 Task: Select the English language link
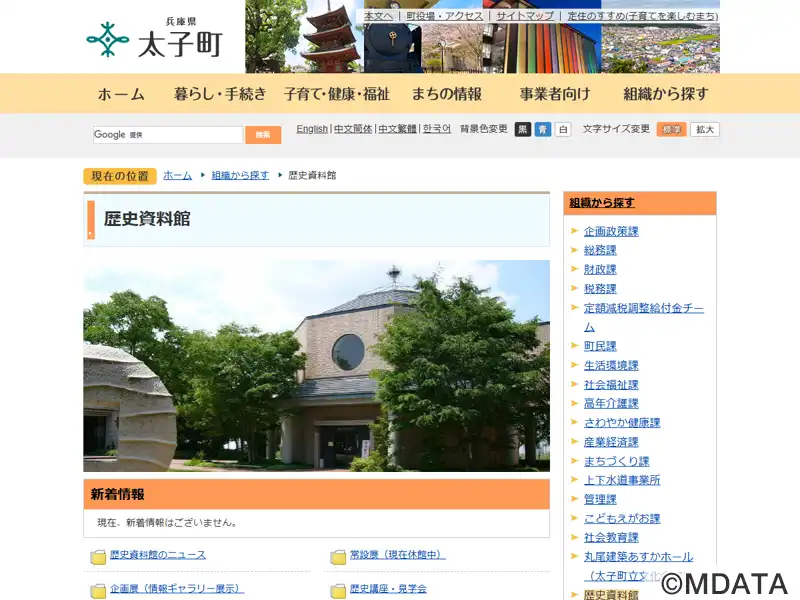pyautogui.click(x=312, y=129)
